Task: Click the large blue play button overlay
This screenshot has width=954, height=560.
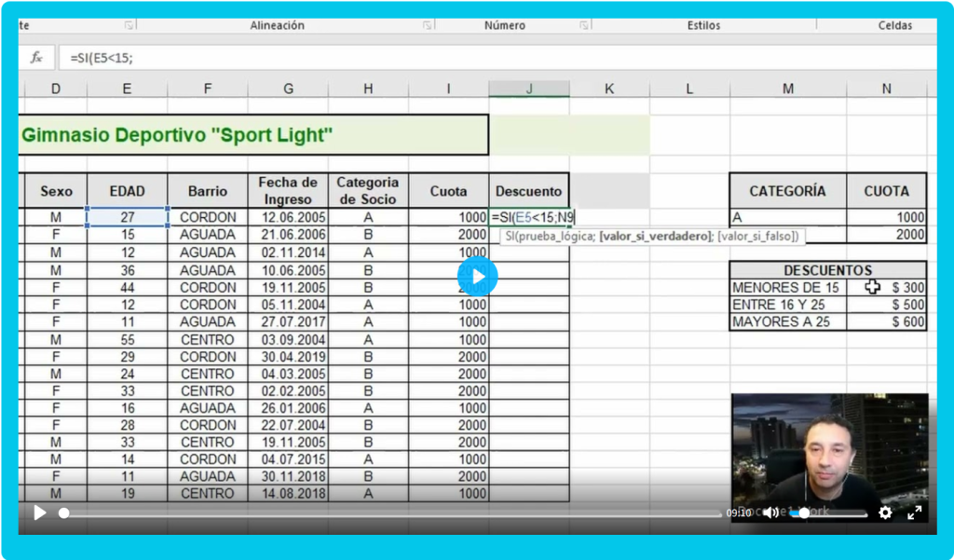Action: tap(477, 276)
